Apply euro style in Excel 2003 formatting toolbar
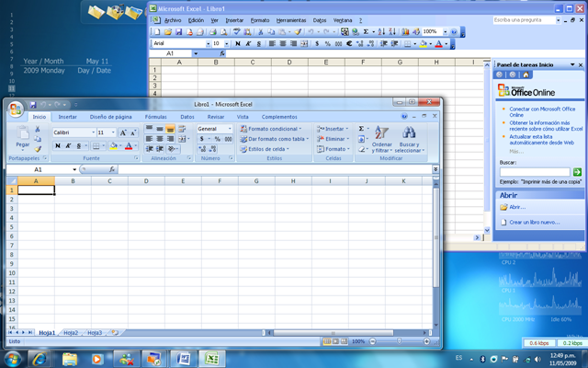 pyautogui.click(x=349, y=43)
